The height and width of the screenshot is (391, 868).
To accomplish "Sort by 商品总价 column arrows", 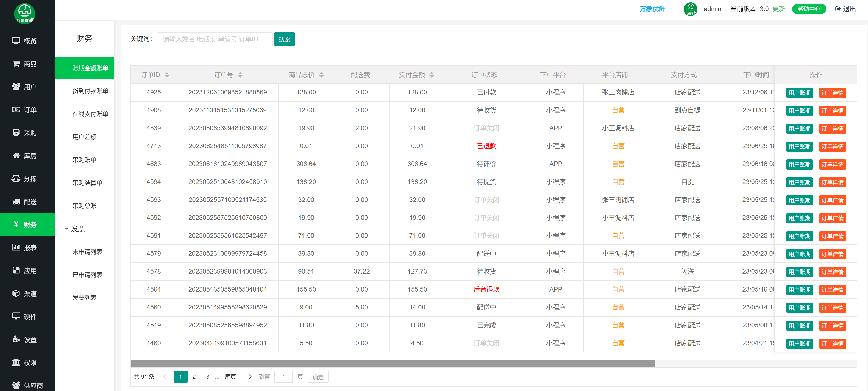I will 322,75.
